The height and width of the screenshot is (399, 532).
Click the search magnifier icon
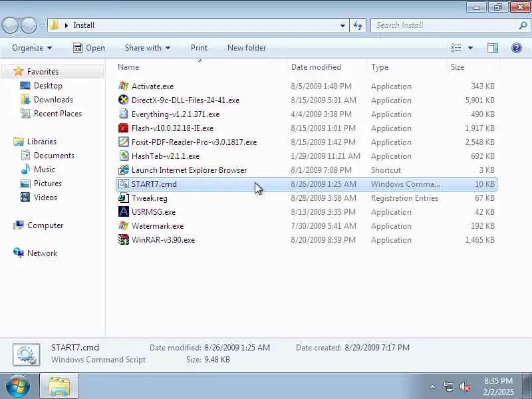523,25
